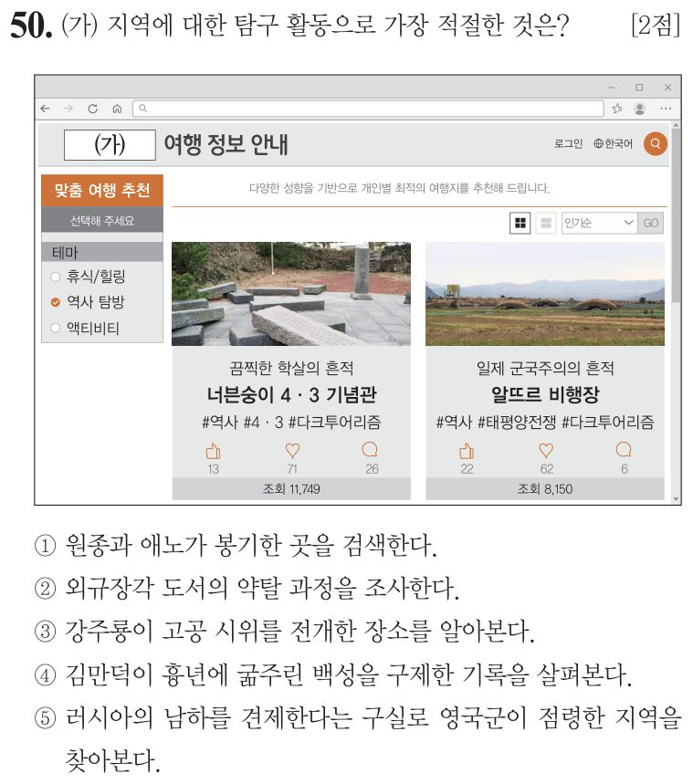Open comments on 알뜨르 비행장 card

[x=624, y=451]
